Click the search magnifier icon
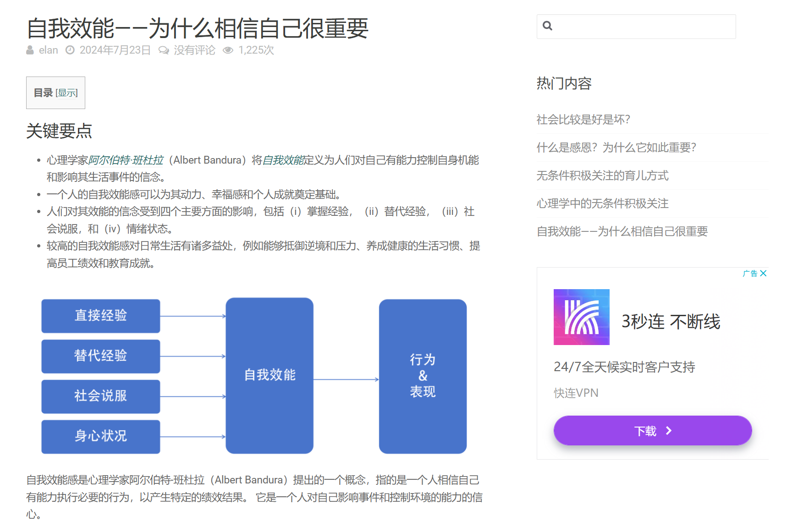This screenshot has width=787, height=532. point(547,26)
